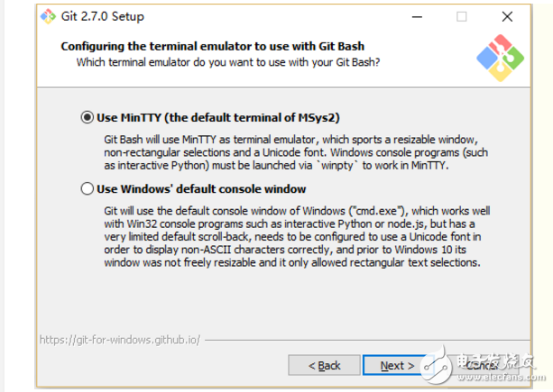Image resolution: width=553 pixels, height=392 pixels.
Task: Click the greyed-out maximize button
Action: click(461, 17)
